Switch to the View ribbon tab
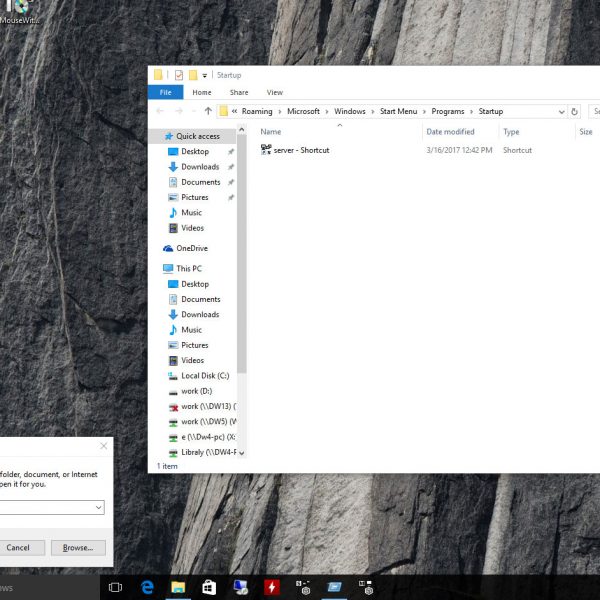This screenshot has height=600, width=600. click(274, 92)
